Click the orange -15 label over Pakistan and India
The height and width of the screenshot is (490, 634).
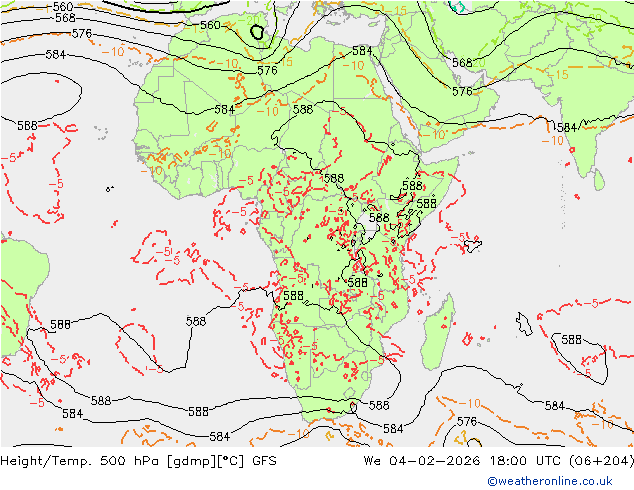tap(558, 75)
